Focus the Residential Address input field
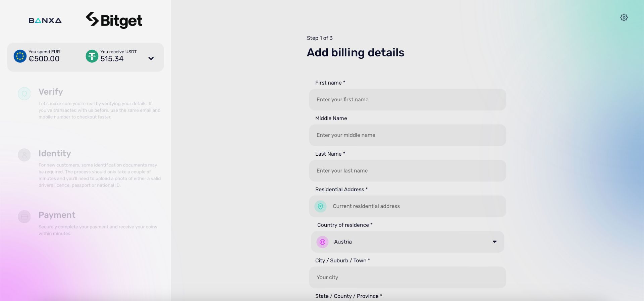 pyautogui.click(x=408, y=206)
